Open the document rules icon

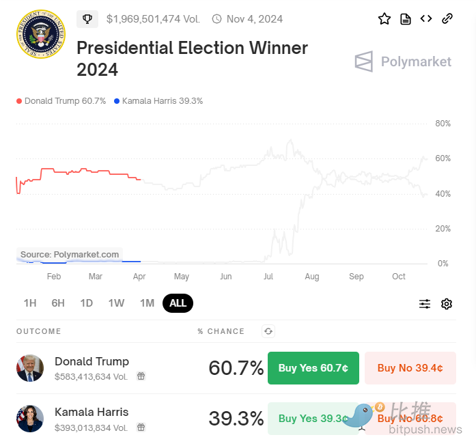[406, 19]
